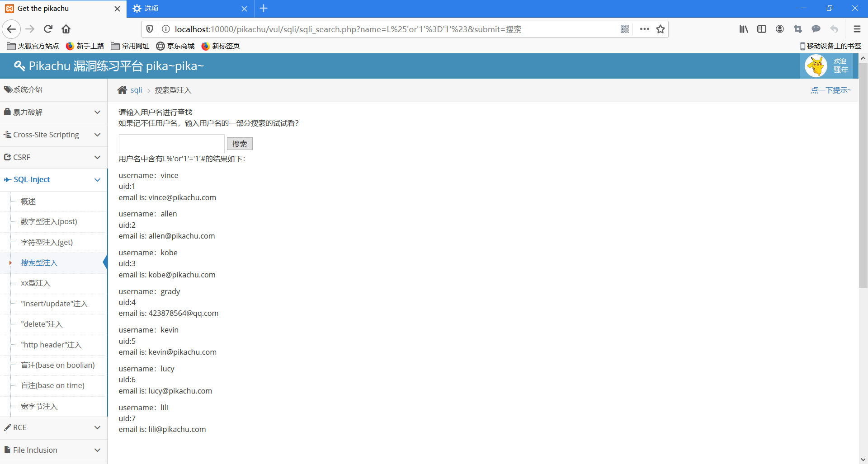Expand File Inclusion sidebar section
This screenshot has height=464, width=868.
coord(53,450)
